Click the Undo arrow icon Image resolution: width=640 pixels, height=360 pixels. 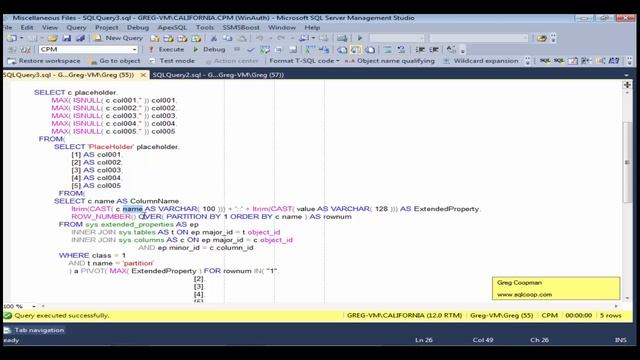[x=260, y=38]
